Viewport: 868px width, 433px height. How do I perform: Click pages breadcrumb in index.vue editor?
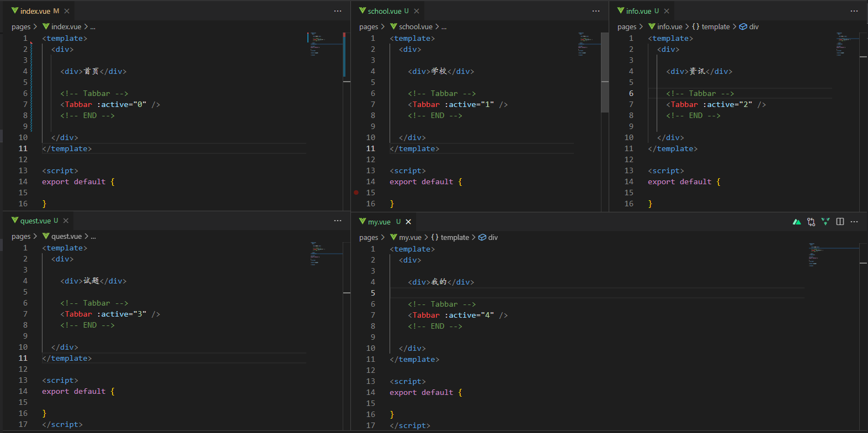[21, 26]
